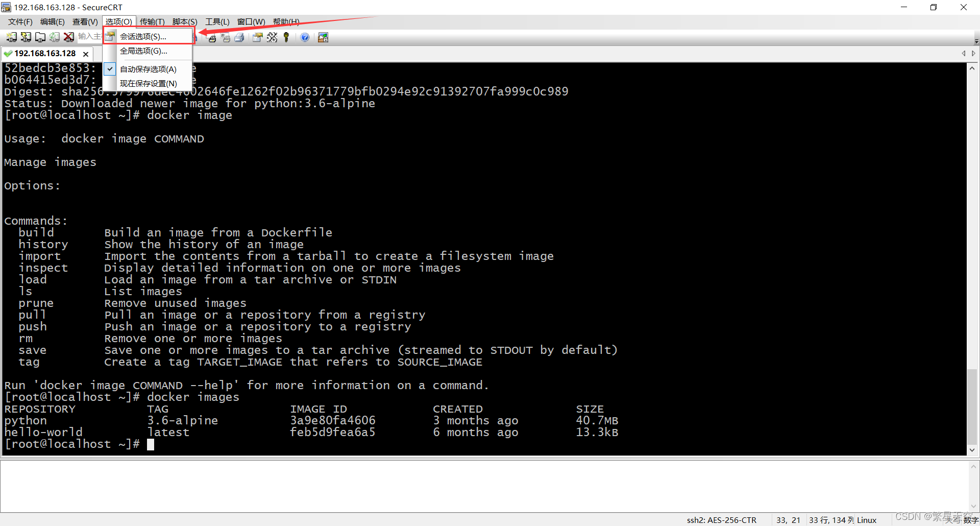The image size is (980, 526).
Task: Click the SecureCRT title bar app icon
Action: 6,7
